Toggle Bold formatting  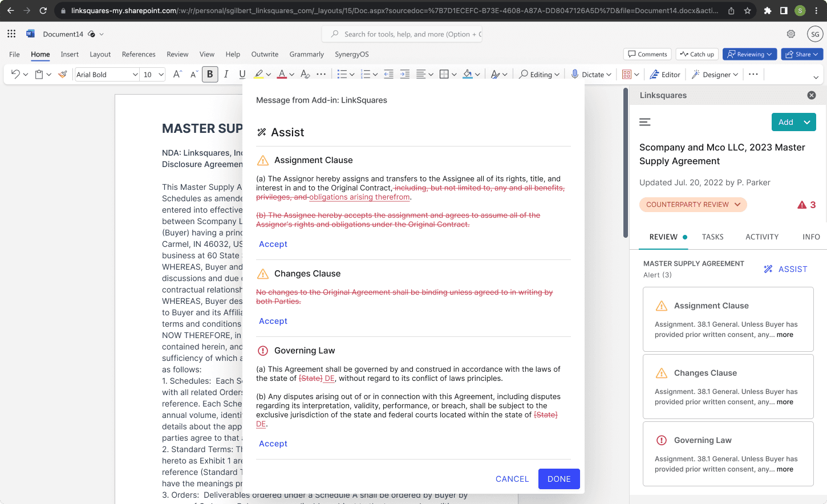[x=210, y=74]
